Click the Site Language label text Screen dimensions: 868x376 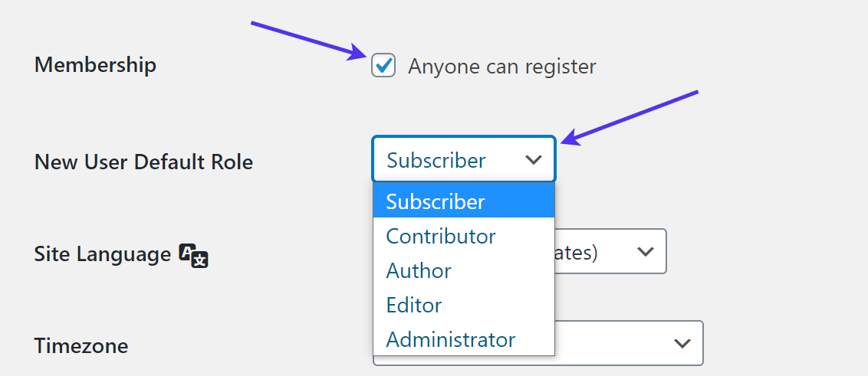(102, 254)
